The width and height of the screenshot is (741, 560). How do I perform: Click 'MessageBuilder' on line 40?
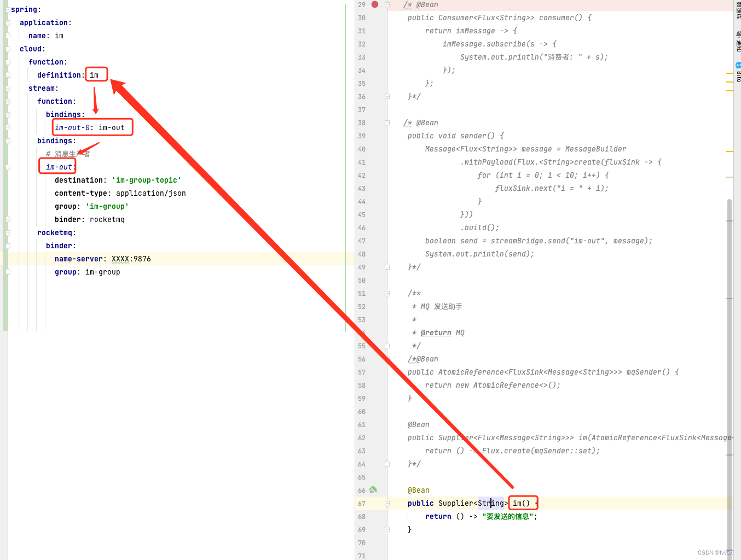(596, 149)
